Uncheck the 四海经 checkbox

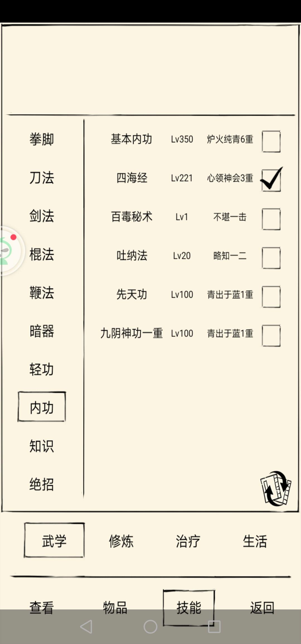pos(271,180)
